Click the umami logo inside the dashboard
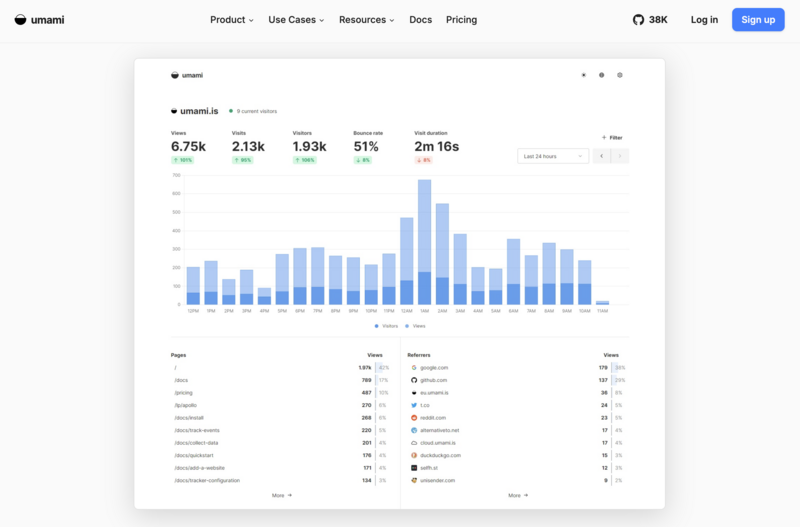The image size is (800, 527). tap(187, 75)
